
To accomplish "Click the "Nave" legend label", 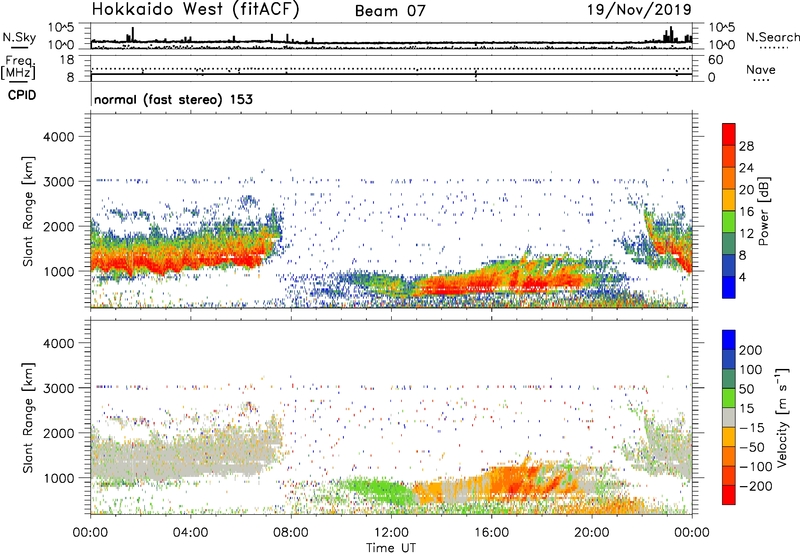I will tap(761, 70).
